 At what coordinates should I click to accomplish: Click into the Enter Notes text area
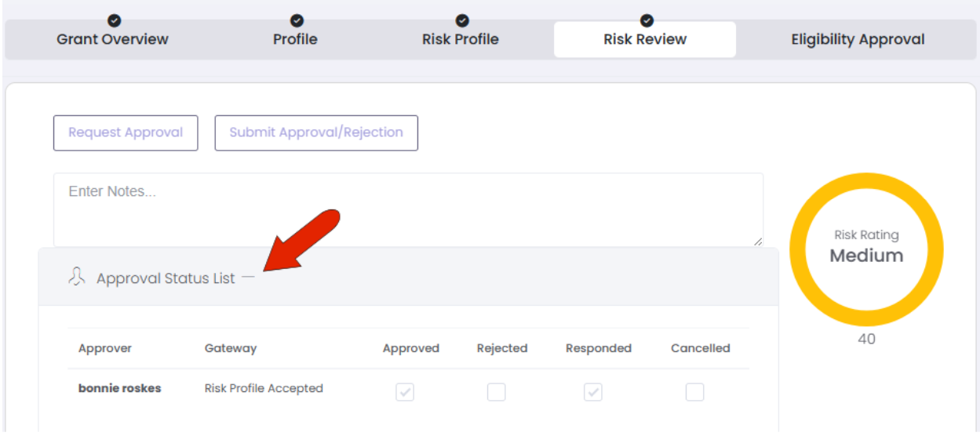(x=408, y=210)
